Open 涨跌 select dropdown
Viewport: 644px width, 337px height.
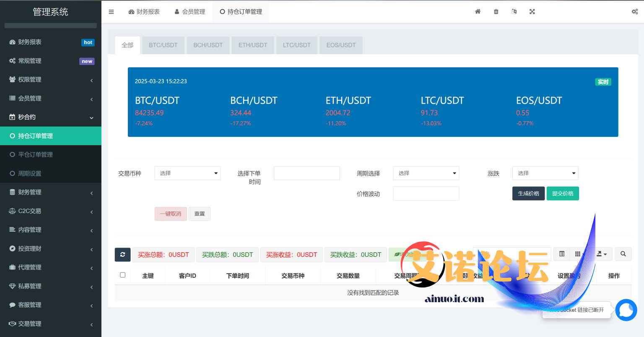(x=545, y=173)
